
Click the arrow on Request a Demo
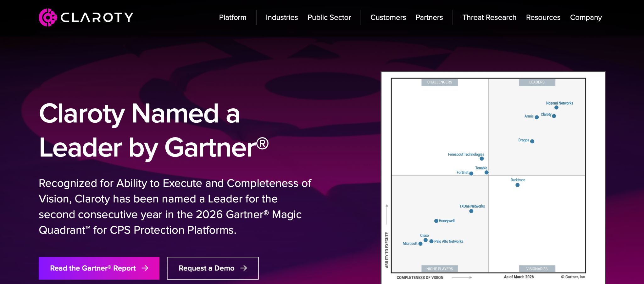pos(244,268)
